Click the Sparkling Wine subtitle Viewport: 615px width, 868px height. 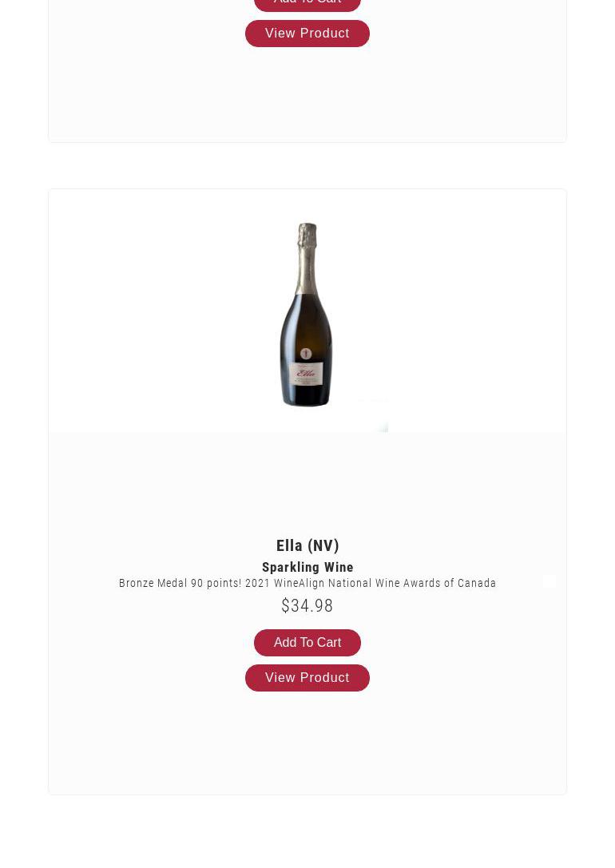(x=307, y=567)
